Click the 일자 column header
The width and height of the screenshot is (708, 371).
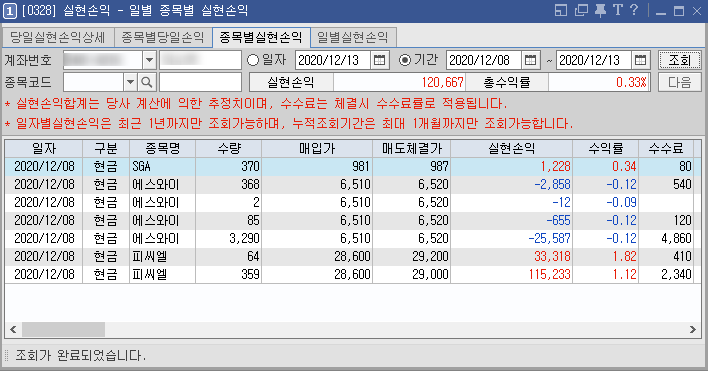44,148
